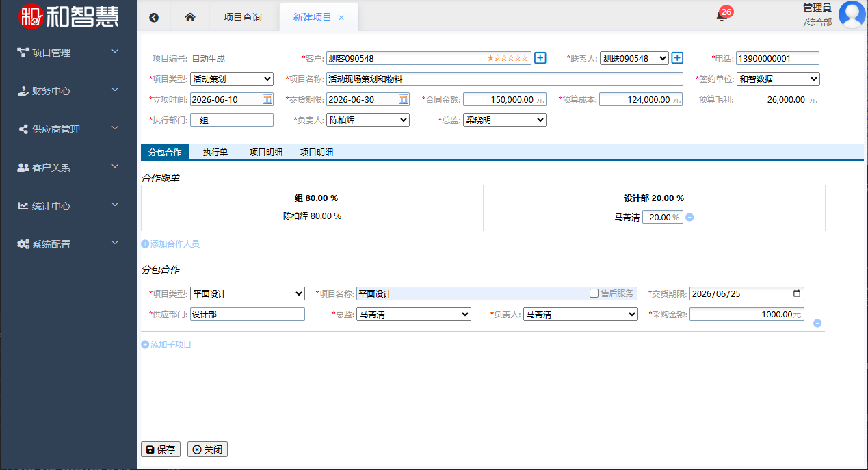Screen dimensions: 868x470
Task: Focus 马菁清 percentage input 20.00
Action: click(662, 217)
